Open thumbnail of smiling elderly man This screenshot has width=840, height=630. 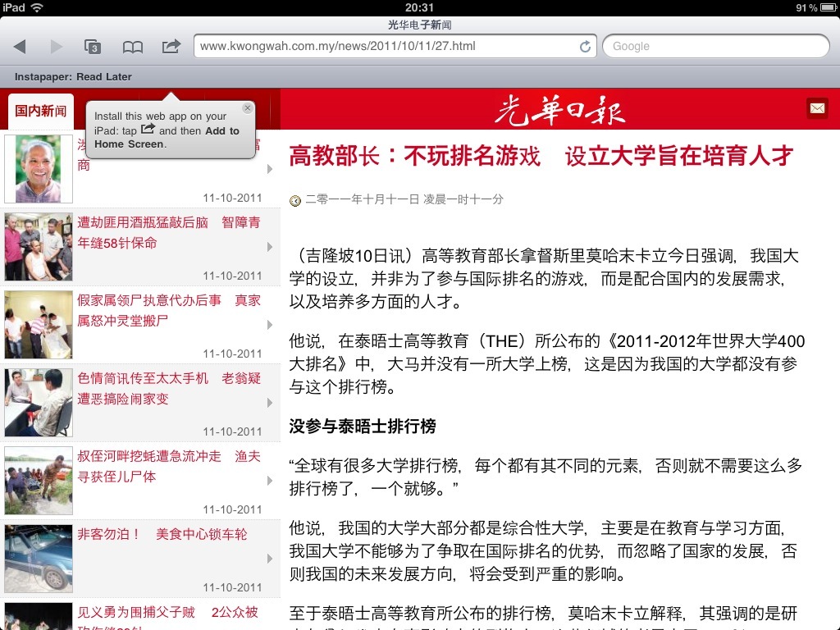pos(39,169)
